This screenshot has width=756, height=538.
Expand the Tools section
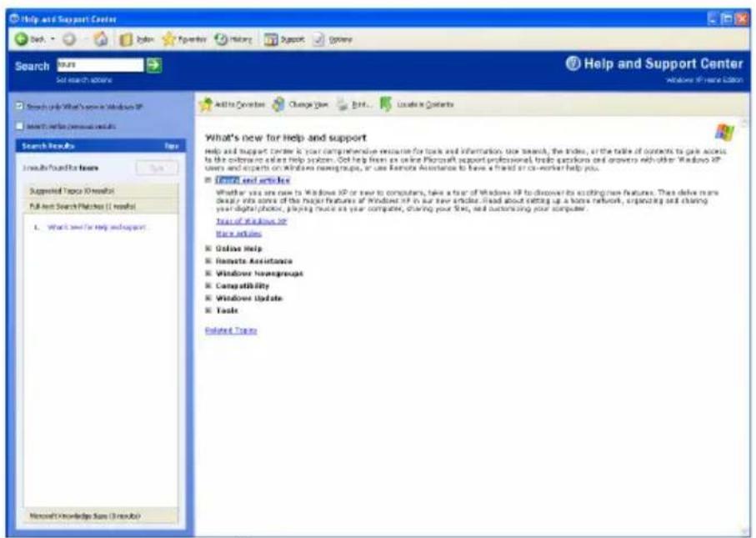coord(208,310)
